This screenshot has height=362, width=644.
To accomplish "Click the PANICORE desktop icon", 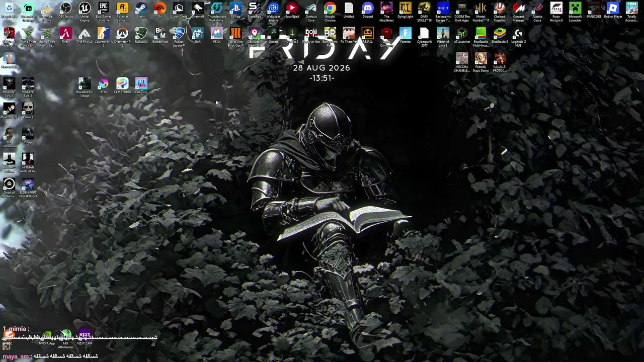I will pos(594,11).
